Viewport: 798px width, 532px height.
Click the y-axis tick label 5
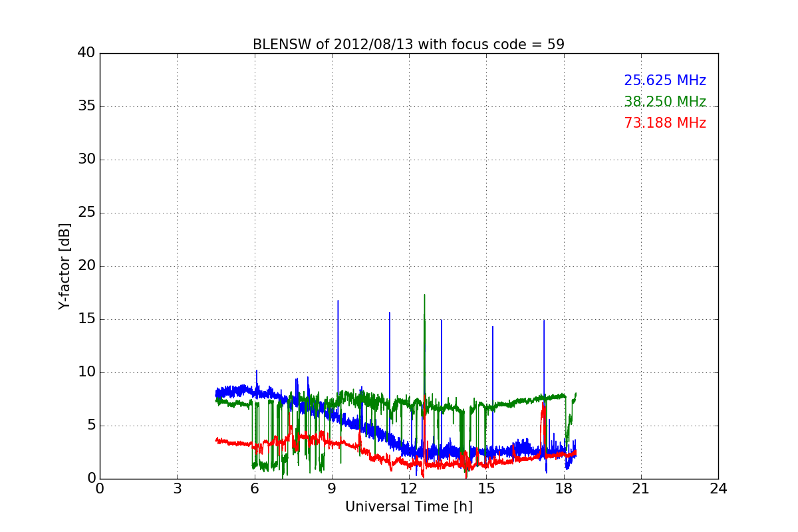[x=90, y=426]
